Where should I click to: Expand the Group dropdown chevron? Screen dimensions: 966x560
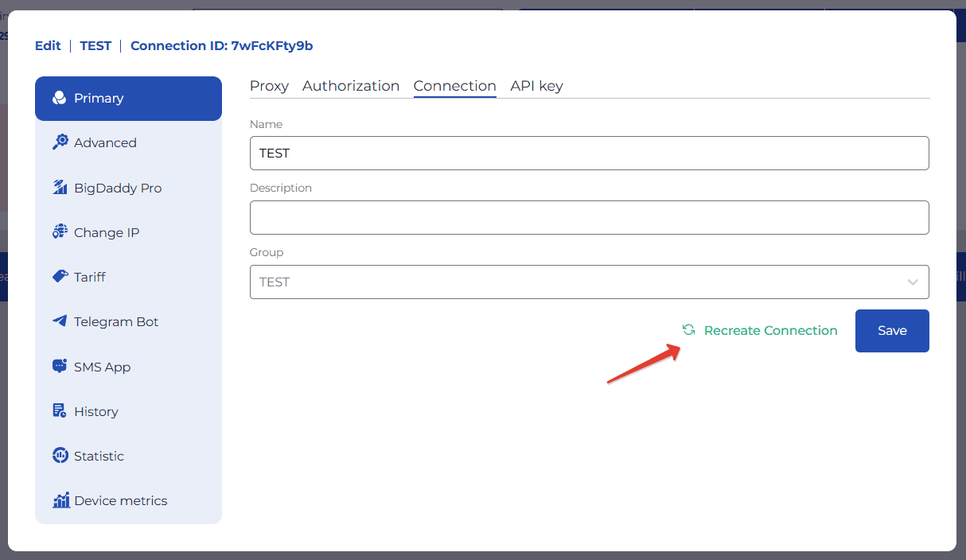coord(912,282)
